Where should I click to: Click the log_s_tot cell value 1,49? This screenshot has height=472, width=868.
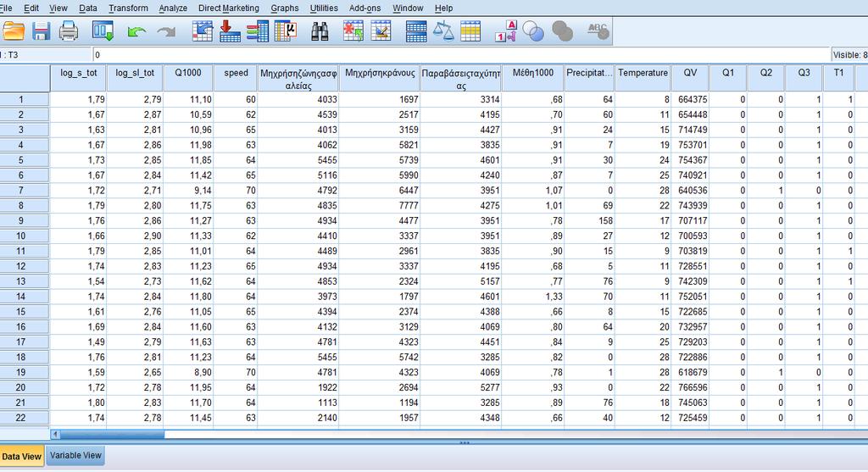click(79, 342)
